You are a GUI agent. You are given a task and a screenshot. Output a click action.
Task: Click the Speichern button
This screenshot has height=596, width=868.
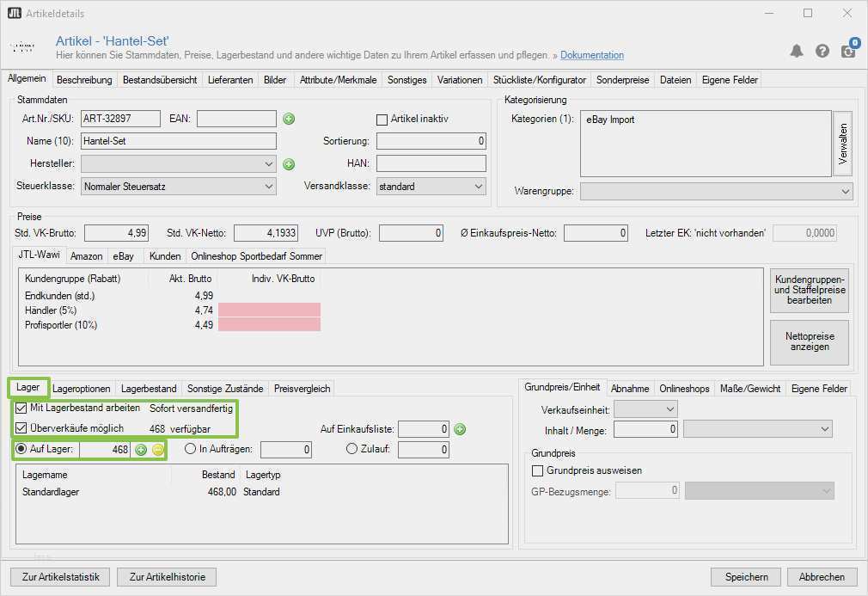click(x=746, y=576)
